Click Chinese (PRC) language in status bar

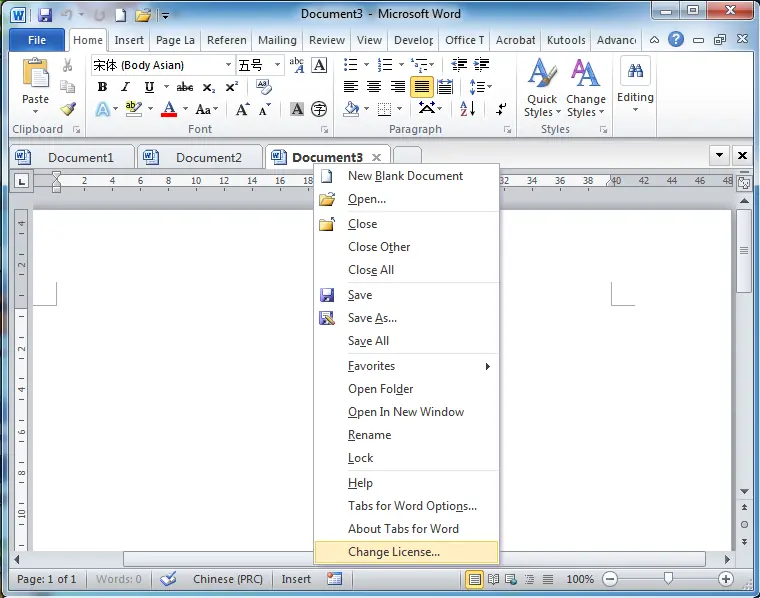click(228, 579)
